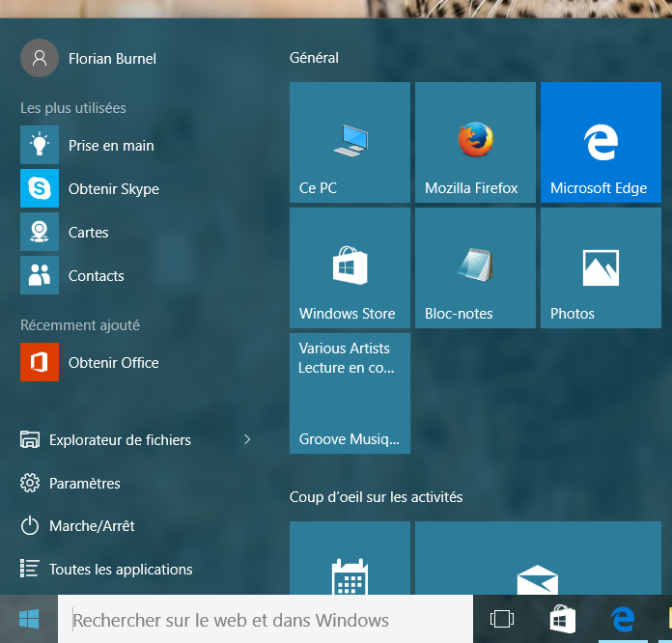Open the Microsoft Edge tile
Screen dimensions: 672x643
coord(601,143)
